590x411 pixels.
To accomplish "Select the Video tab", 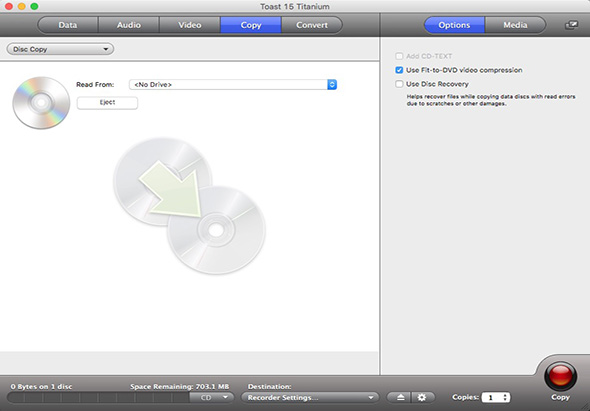I will [x=190, y=25].
